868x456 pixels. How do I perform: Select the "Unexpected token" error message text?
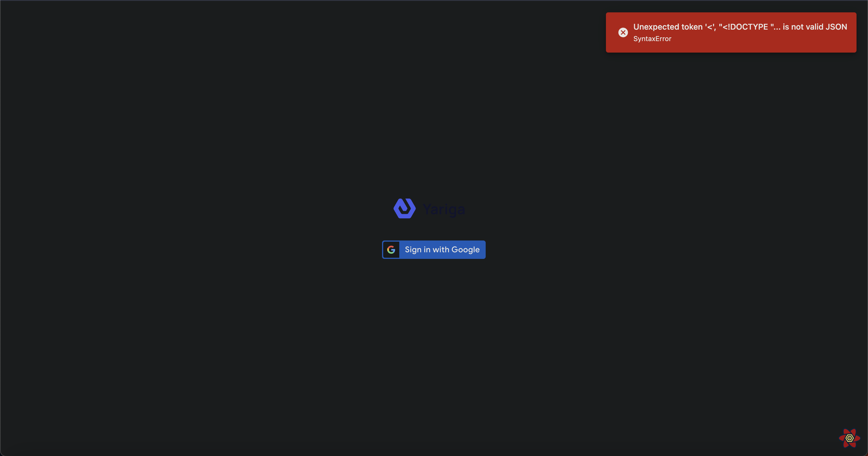pos(740,27)
